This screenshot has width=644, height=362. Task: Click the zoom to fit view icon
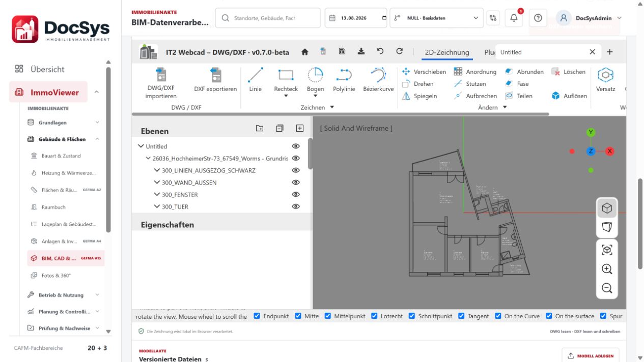click(607, 250)
